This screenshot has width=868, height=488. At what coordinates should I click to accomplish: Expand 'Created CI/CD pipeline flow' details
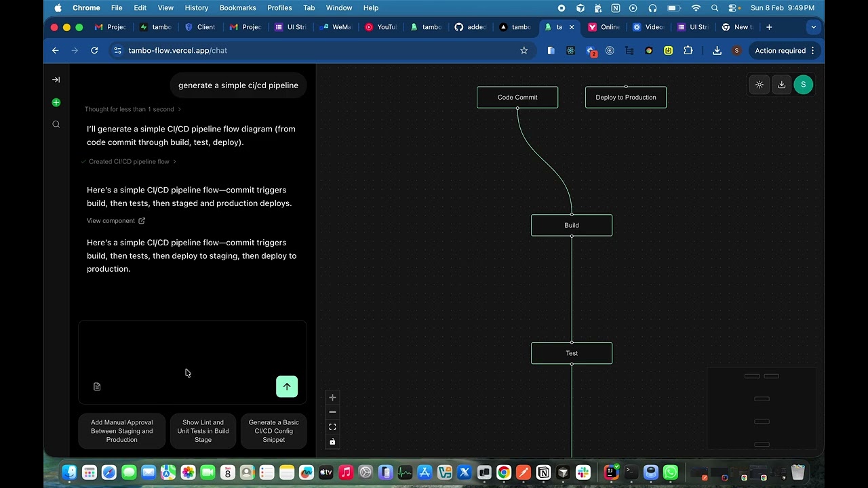tap(129, 161)
